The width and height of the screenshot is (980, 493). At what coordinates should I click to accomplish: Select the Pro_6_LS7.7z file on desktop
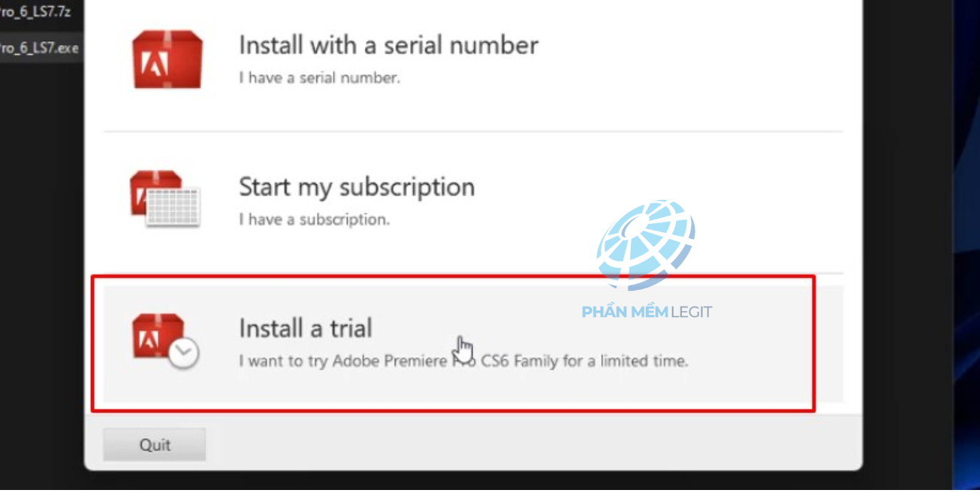[35, 12]
